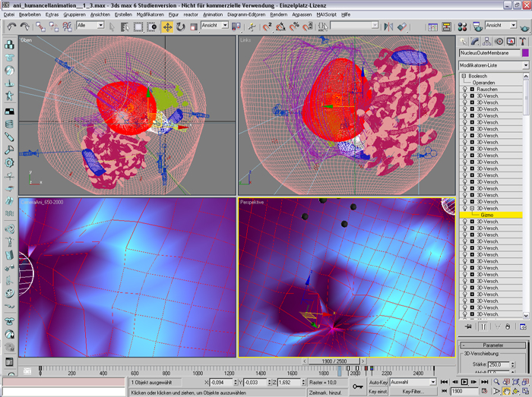The image size is (532, 397).
Task: Select the Gizmo sub-object entry
Action: pyautogui.click(x=487, y=215)
